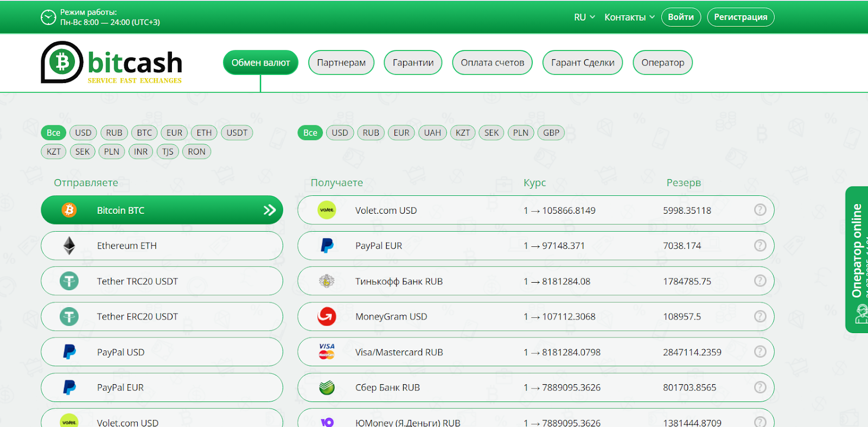Screen dimensions: 868x427
Task: Click the Bitcoin coin icon in send list
Action: (69, 210)
